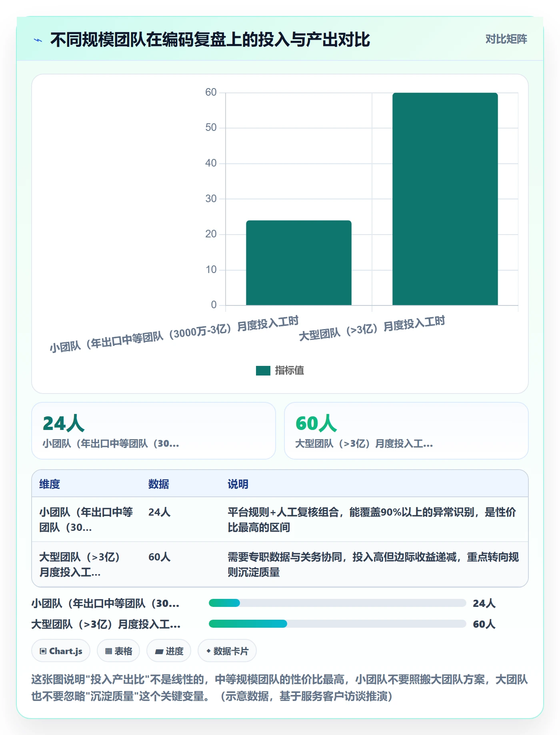Click the shorter chart bar reaching 24

pyautogui.click(x=299, y=263)
